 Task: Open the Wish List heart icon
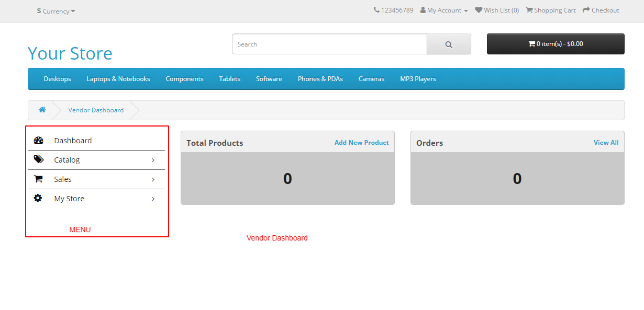click(x=479, y=9)
